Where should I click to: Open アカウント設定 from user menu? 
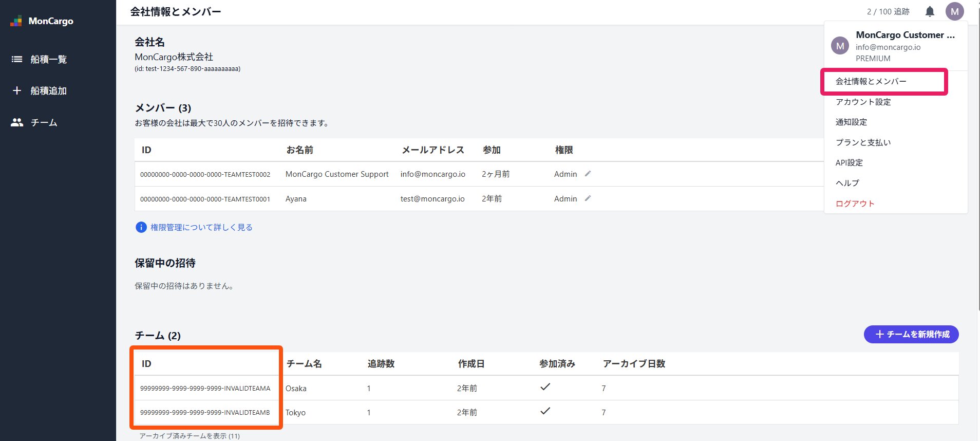point(863,102)
